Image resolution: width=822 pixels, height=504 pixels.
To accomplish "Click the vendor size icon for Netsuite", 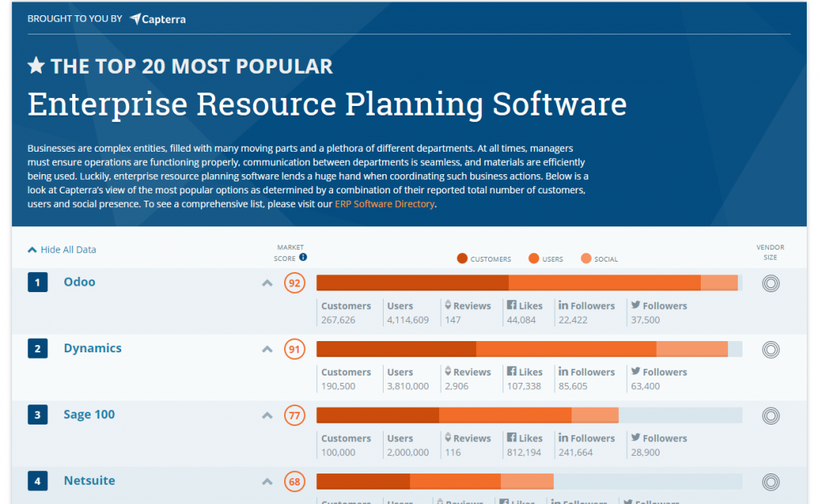I will pyautogui.click(x=771, y=482).
